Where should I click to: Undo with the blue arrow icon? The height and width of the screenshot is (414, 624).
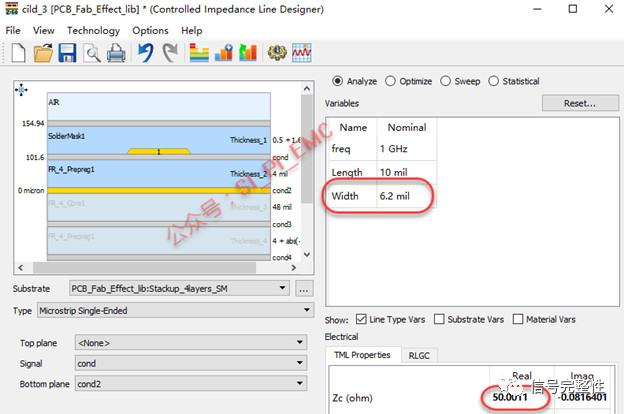pyautogui.click(x=146, y=53)
